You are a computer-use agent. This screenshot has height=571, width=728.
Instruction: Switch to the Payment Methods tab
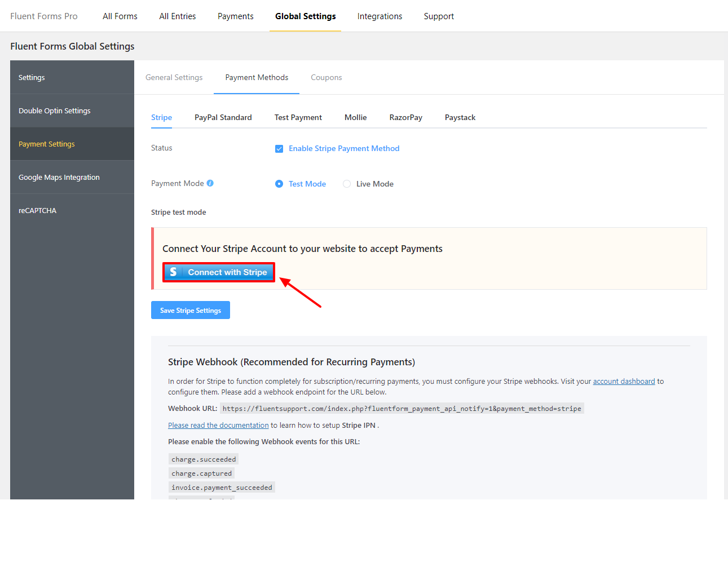pyautogui.click(x=257, y=77)
